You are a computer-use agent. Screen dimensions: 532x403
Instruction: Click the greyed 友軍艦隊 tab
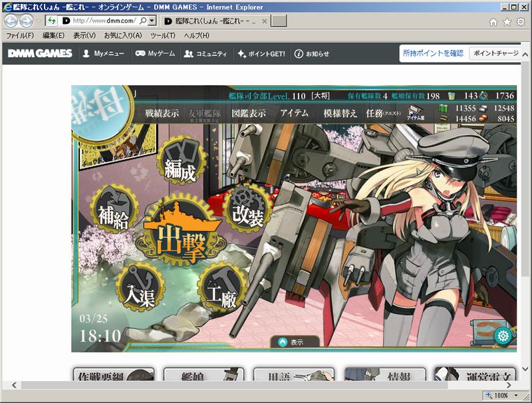click(x=205, y=114)
